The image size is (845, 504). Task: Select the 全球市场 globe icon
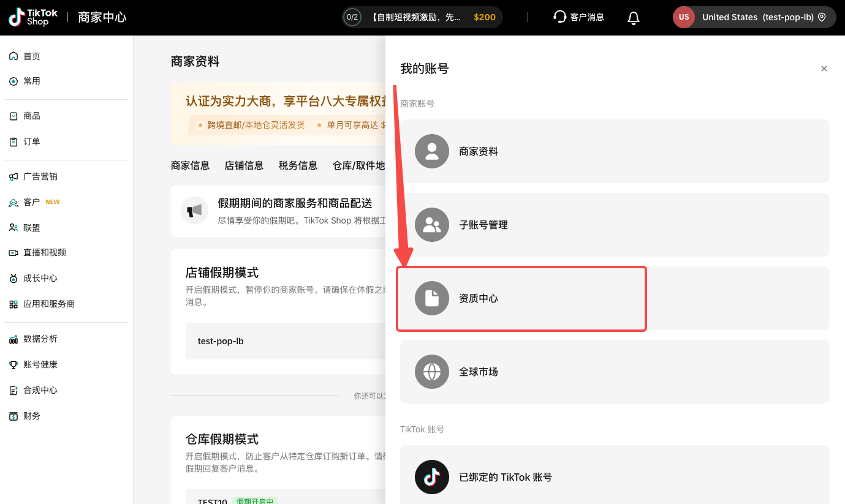(x=432, y=372)
